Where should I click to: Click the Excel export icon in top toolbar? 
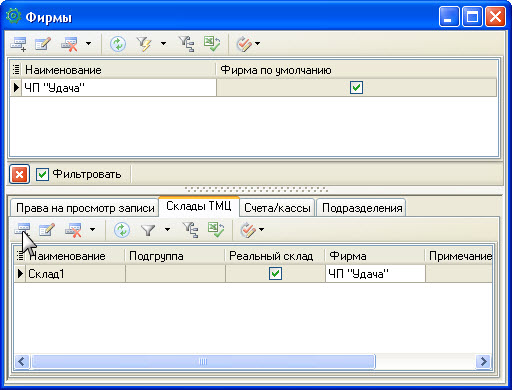coord(212,44)
